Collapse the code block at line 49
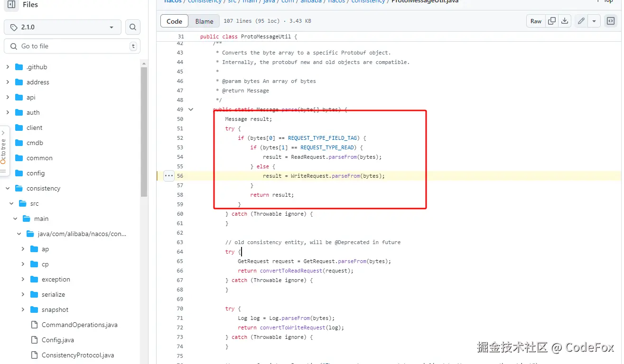The image size is (624, 364). (191, 109)
